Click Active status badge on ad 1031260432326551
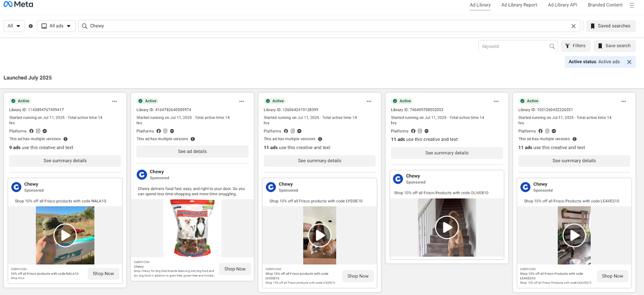The image size is (644, 295). [x=529, y=101]
